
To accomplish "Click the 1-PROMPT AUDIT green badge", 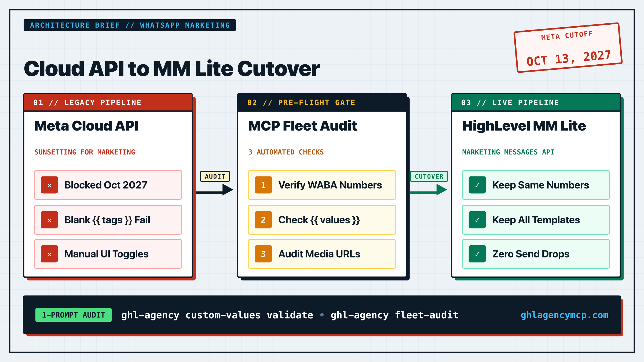I will tap(74, 315).
